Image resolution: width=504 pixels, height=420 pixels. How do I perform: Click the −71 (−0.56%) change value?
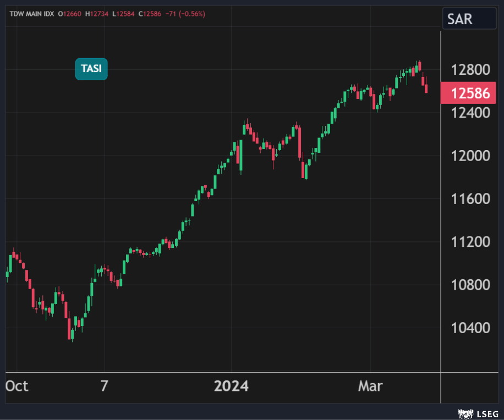pos(186,14)
